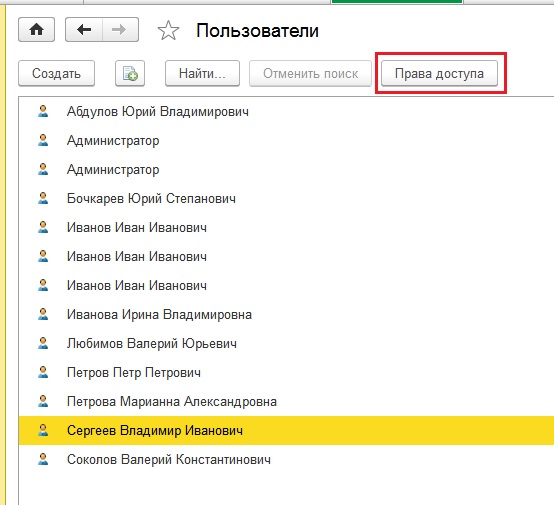This screenshot has height=505, width=554.
Task: Add Пользователи to favorites with star
Action: coord(168,30)
